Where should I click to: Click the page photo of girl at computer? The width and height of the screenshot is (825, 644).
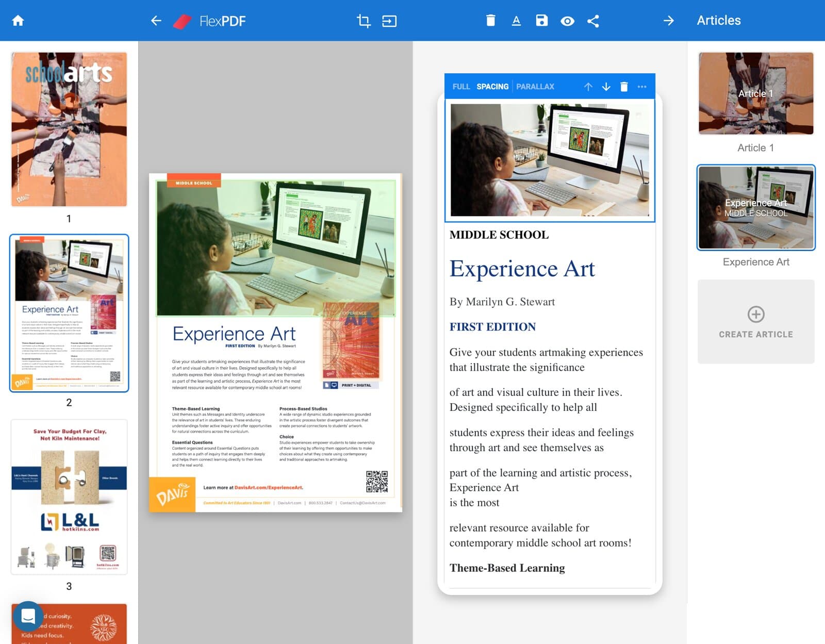(x=276, y=247)
